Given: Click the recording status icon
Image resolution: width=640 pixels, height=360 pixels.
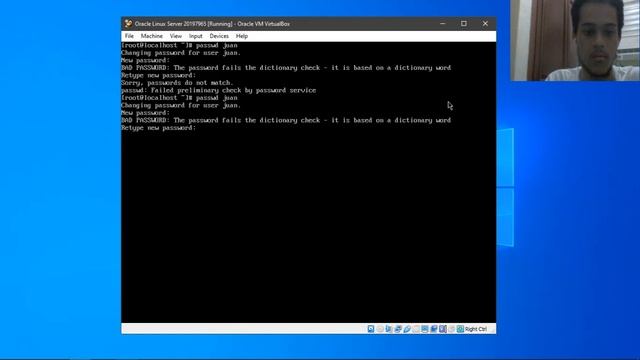Looking at the screenshot, I should (434, 329).
